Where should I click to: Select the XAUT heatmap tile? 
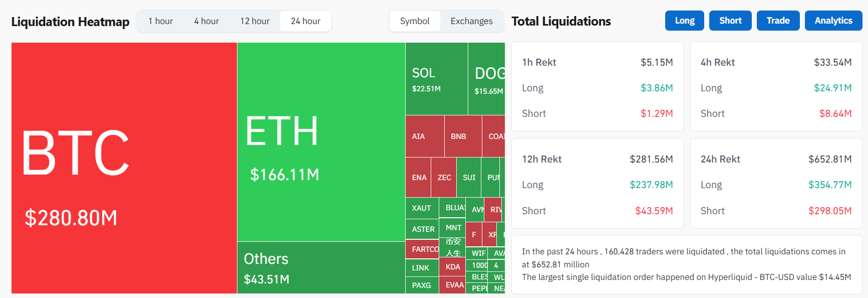coord(422,208)
